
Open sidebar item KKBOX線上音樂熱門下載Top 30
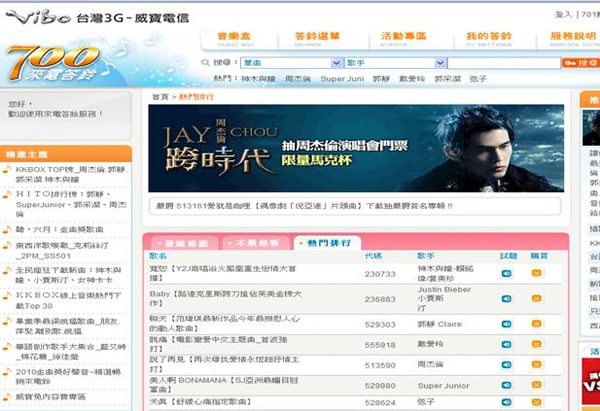click(68, 300)
